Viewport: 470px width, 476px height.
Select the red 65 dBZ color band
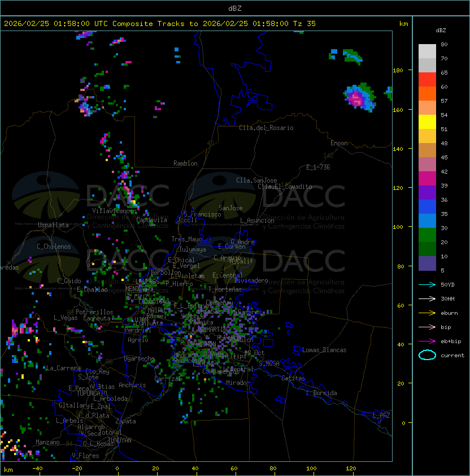coord(427,80)
